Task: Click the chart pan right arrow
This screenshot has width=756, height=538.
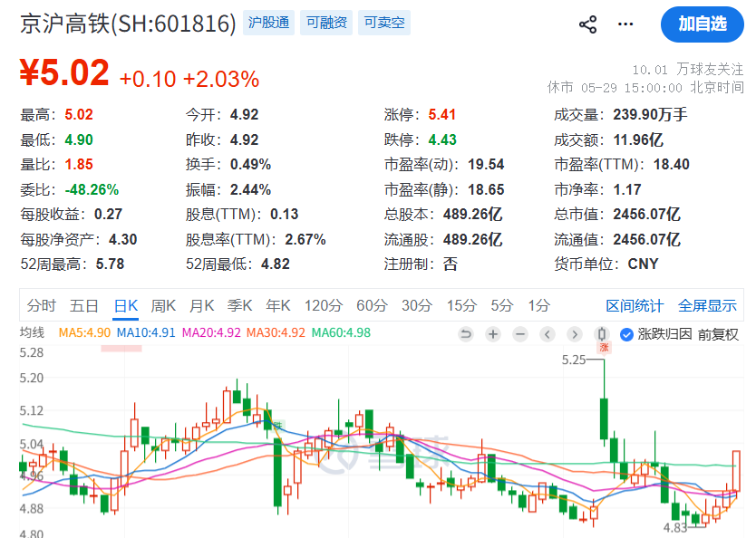Action: 574,334
